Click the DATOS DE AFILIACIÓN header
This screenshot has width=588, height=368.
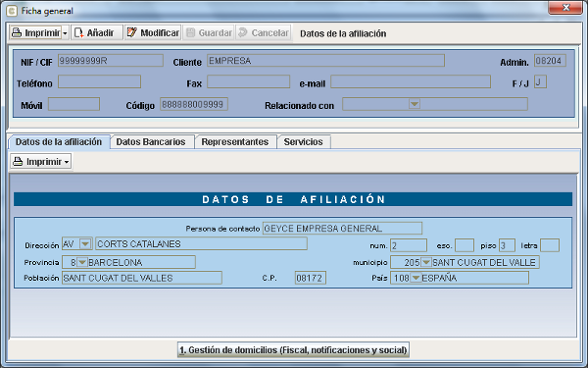[x=293, y=199]
